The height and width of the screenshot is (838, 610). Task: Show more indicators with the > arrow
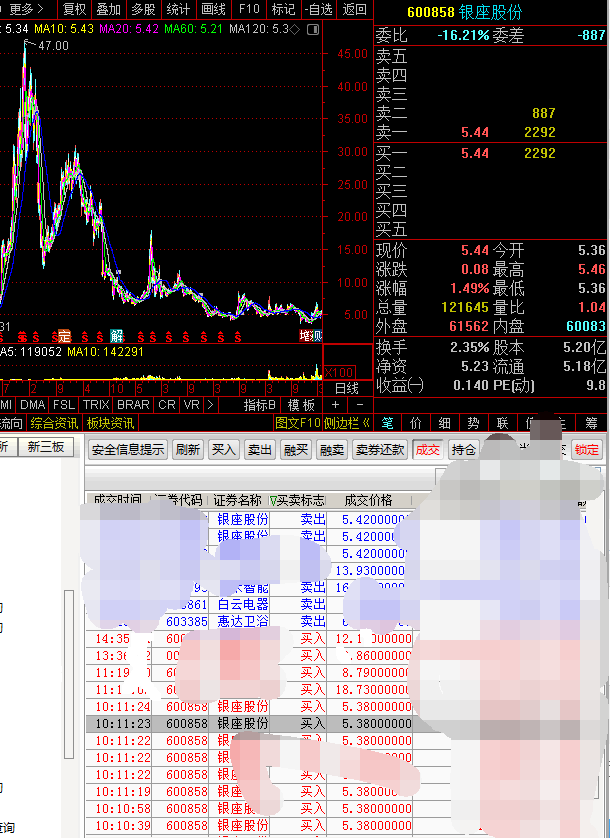coord(210,405)
